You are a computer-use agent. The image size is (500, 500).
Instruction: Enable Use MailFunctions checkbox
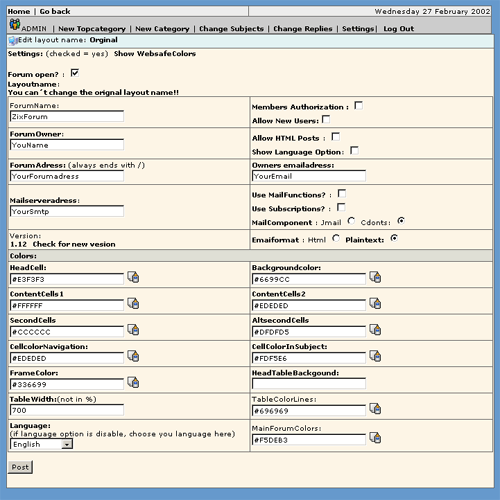tap(342, 194)
